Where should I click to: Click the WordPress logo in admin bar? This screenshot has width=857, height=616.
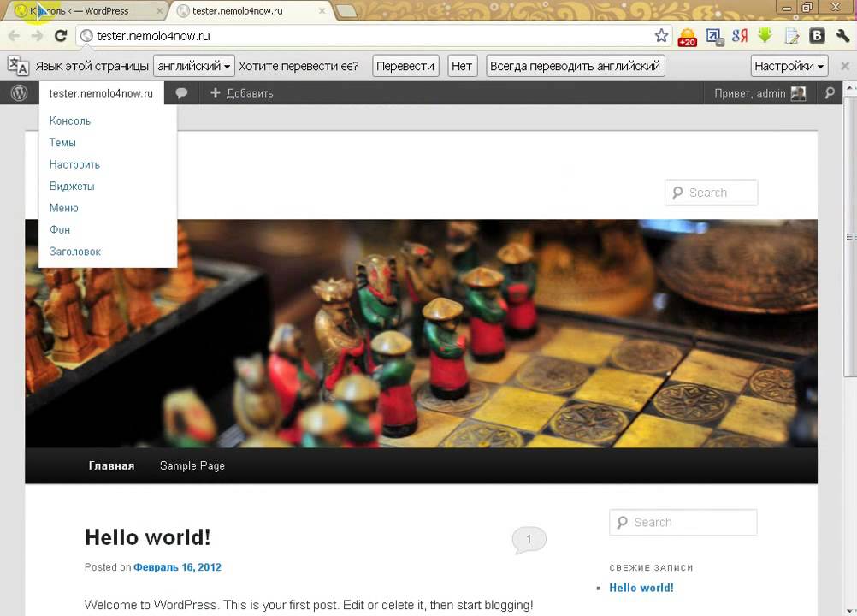tap(19, 93)
